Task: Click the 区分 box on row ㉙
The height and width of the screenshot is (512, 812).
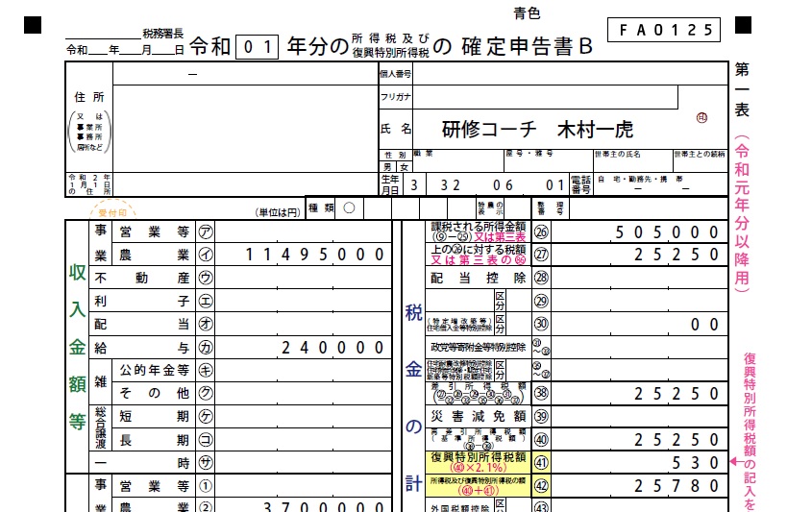Action: (501, 301)
